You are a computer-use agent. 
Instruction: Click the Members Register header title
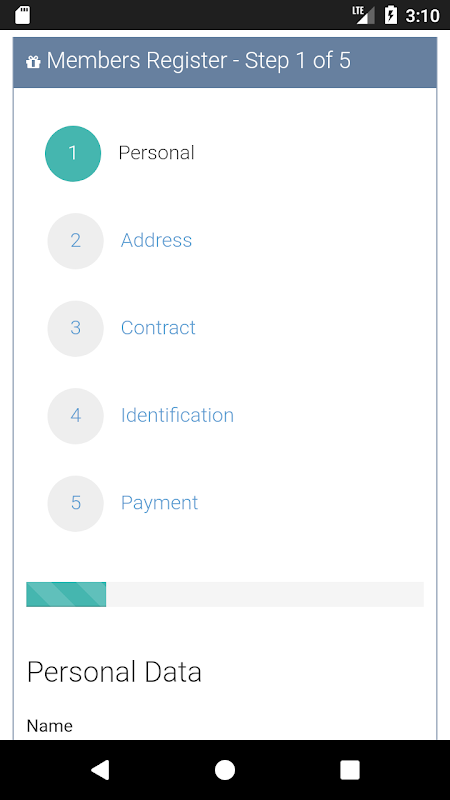point(198,61)
